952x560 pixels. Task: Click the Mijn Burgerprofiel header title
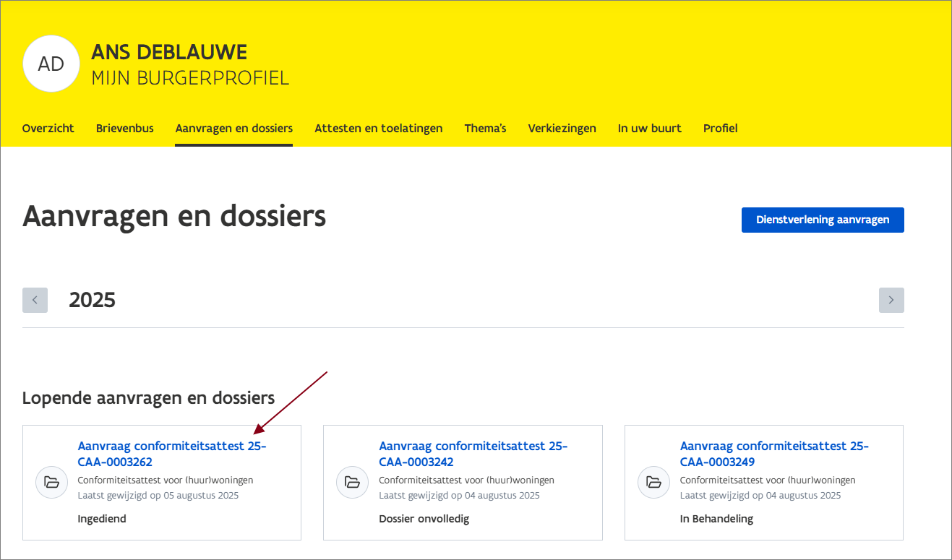[190, 78]
